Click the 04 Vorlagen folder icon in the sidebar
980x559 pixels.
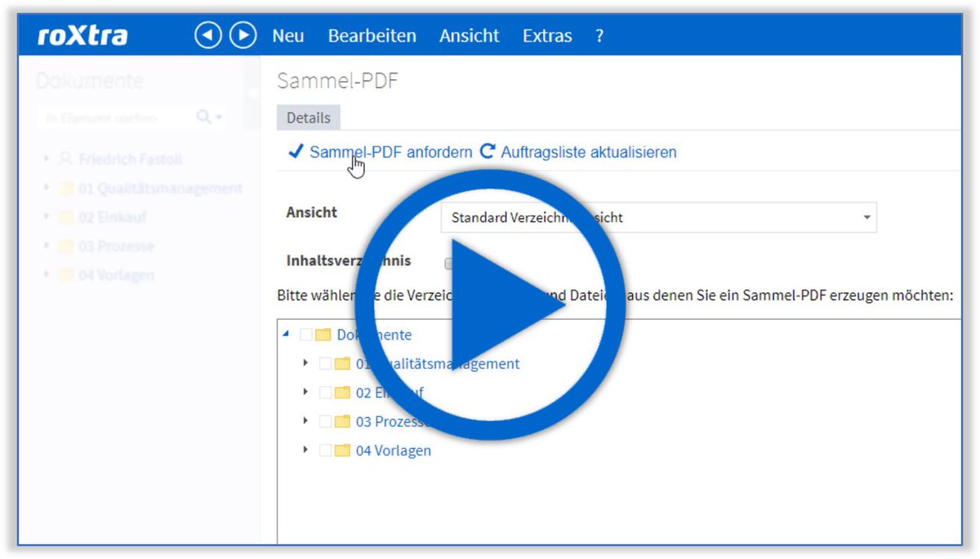(65, 275)
